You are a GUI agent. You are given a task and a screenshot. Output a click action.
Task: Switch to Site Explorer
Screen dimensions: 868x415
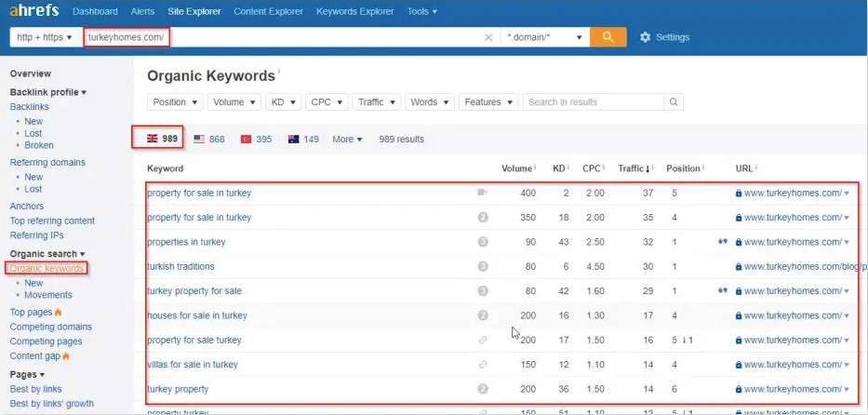click(x=194, y=11)
